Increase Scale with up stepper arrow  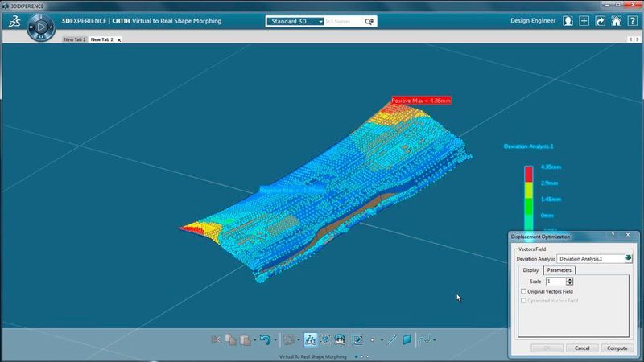(x=569, y=279)
